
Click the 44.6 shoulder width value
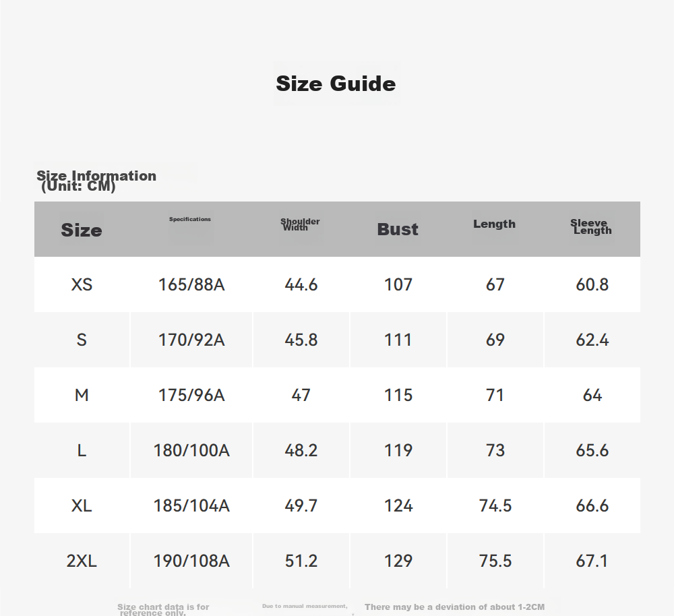[x=301, y=284]
